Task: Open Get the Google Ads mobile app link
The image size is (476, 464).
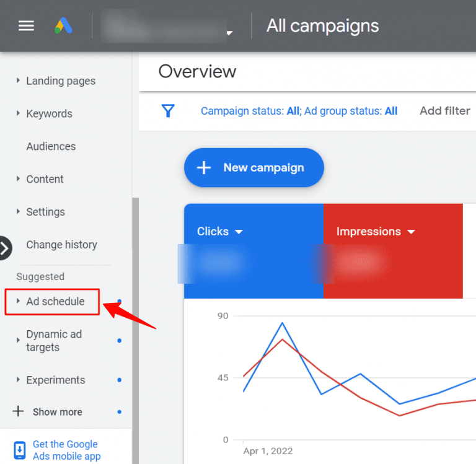Action: tap(66, 450)
